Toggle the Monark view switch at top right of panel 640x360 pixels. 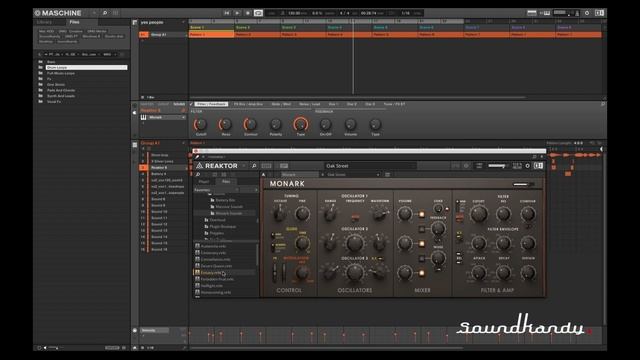click(523, 184)
